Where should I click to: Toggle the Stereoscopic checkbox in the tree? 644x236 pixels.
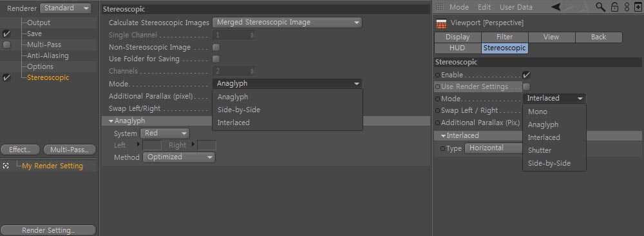(6, 78)
